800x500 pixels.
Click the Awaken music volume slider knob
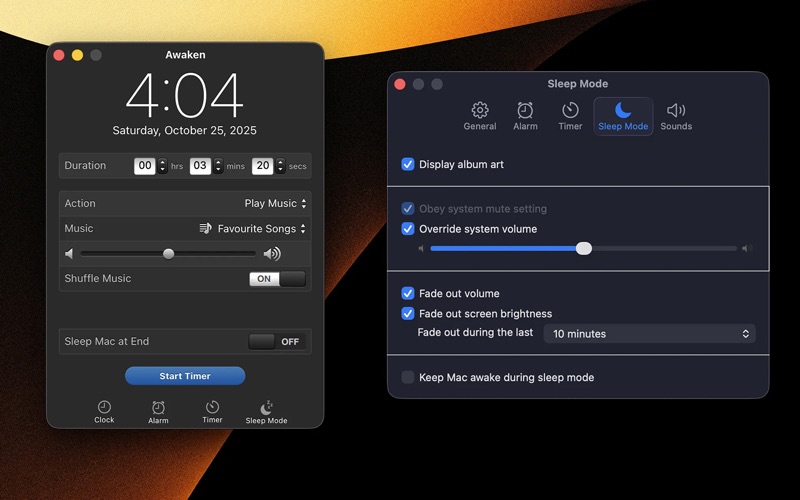tap(168, 254)
